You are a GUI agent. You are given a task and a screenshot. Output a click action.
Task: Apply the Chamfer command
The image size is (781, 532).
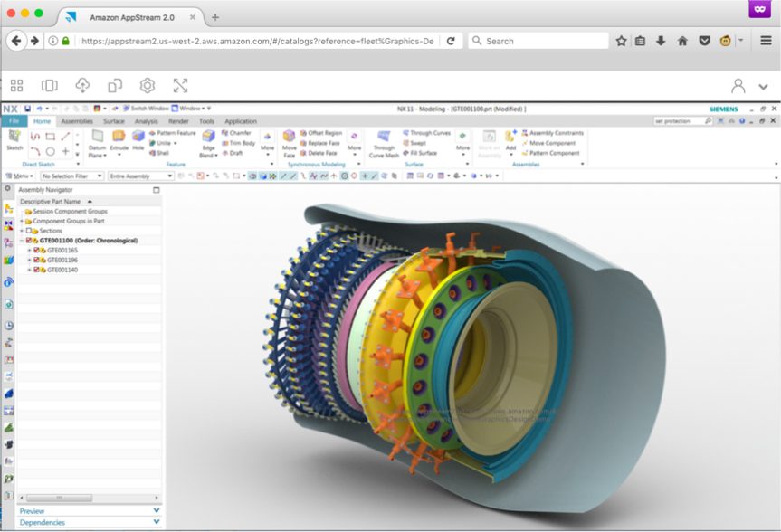(x=236, y=133)
